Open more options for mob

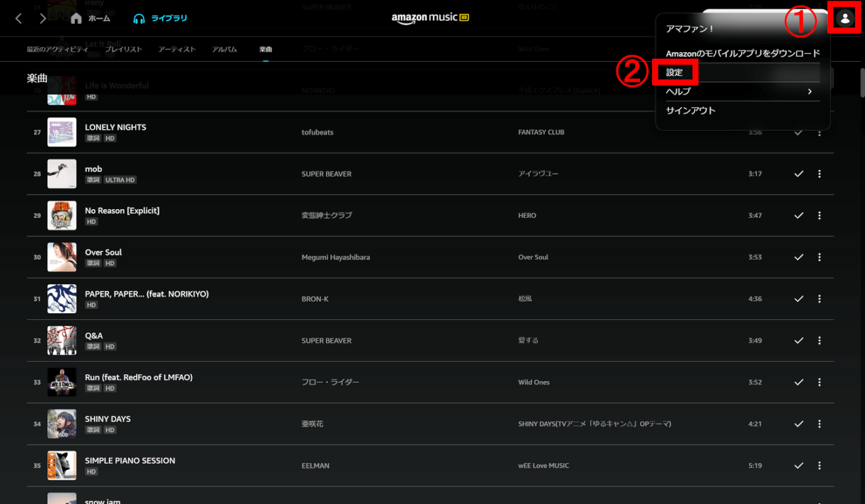point(820,174)
